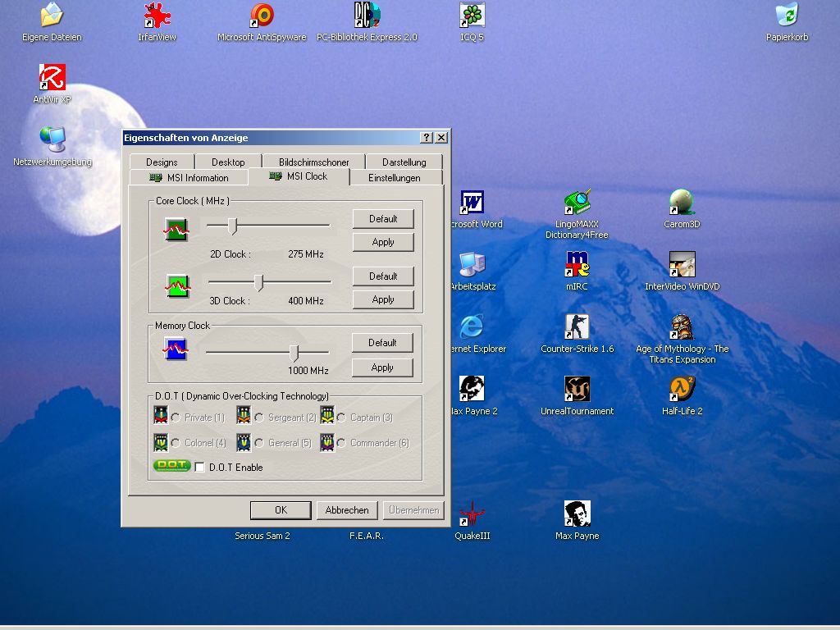Screen dimensions: 840x630
Task: Reset Memory Clock with Default button
Action: pyautogui.click(x=382, y=343)
